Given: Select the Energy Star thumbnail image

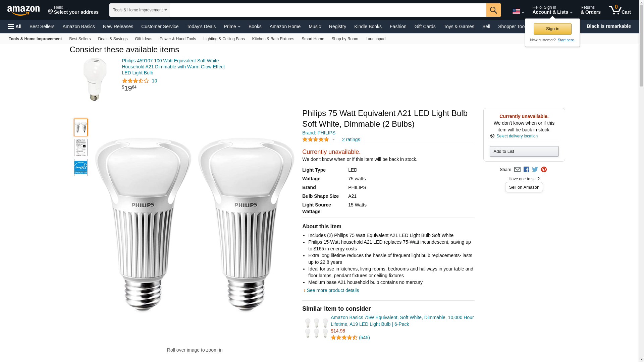Looking at the screenshot, I should coord(81,168).
